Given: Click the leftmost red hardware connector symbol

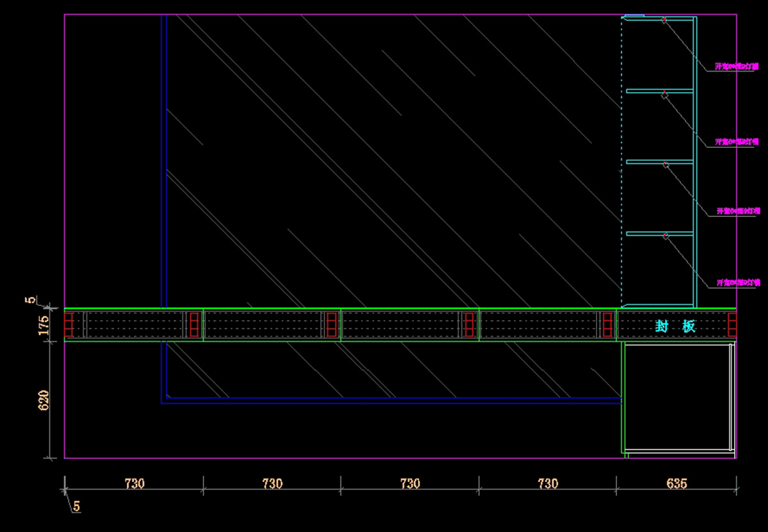Looking at the screenshot, I should click(68, 324).
